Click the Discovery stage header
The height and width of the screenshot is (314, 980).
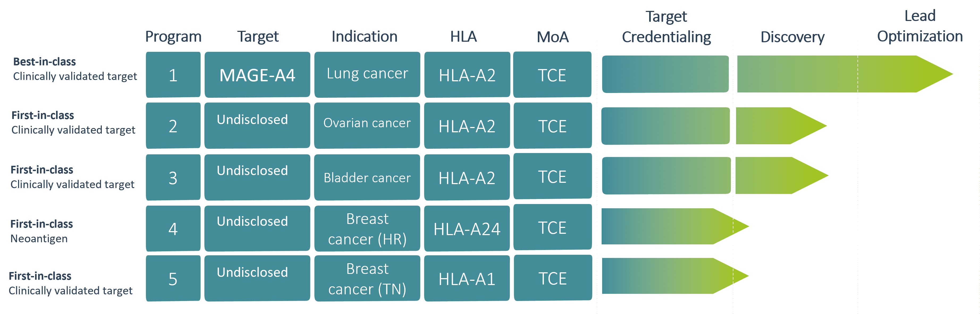tap(792, 37)
